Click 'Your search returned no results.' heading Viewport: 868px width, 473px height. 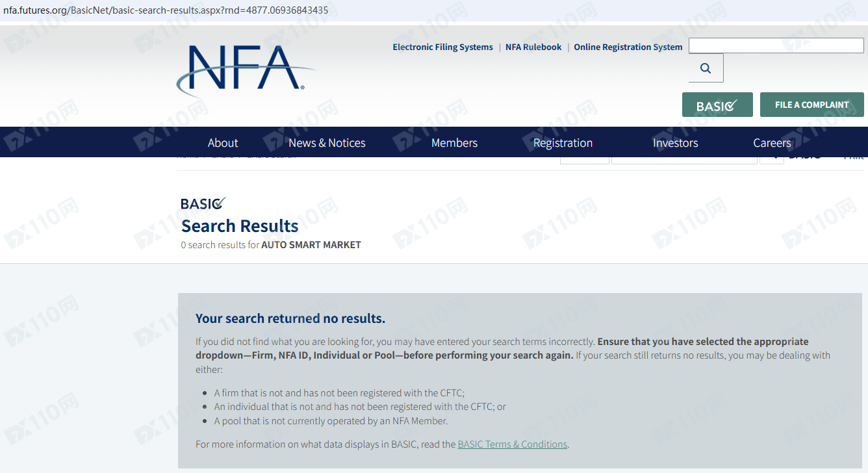tap(290, 318)
